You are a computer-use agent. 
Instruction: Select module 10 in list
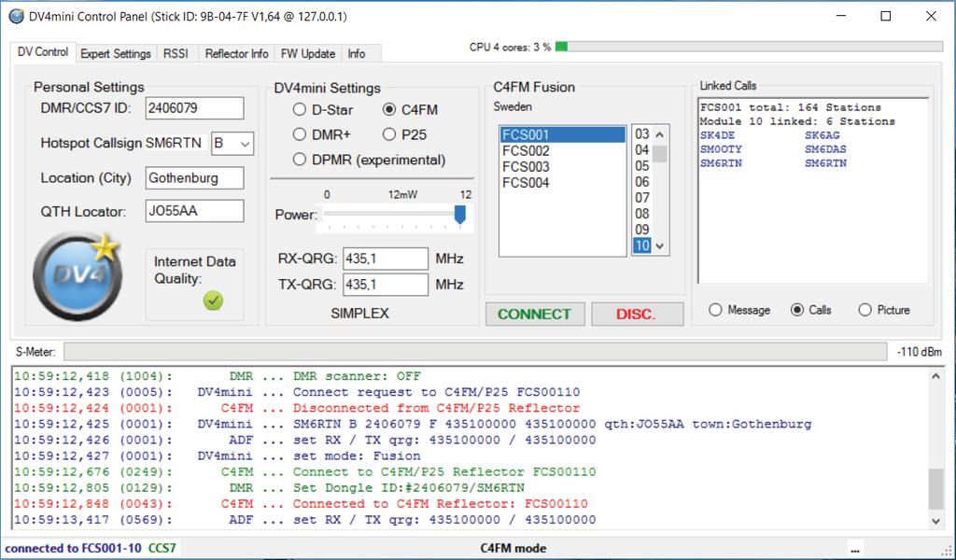(642, 245)
